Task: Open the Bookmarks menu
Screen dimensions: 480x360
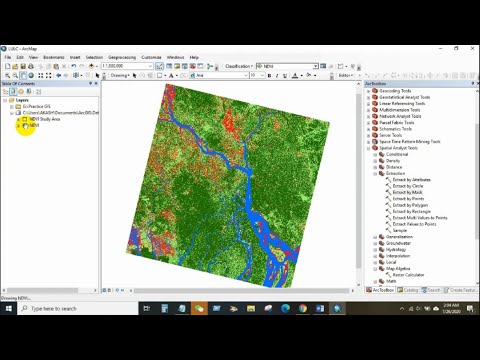Action: [54, 57]
